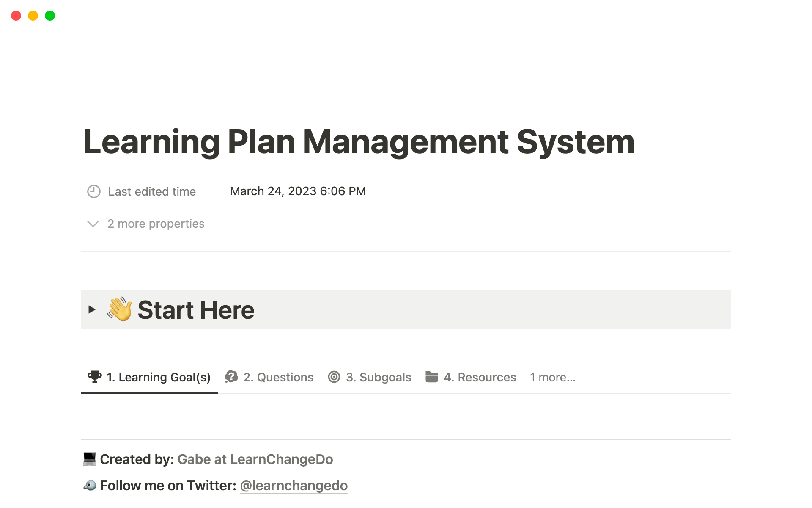Viewport: 812px width, 508px height.
Task: Click the Learning Plan Management System title
Action: 359,142
